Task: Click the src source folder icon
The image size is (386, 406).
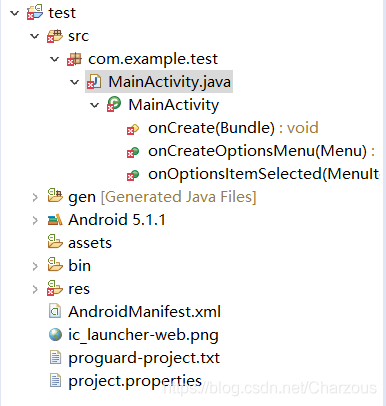Action: 55,36
